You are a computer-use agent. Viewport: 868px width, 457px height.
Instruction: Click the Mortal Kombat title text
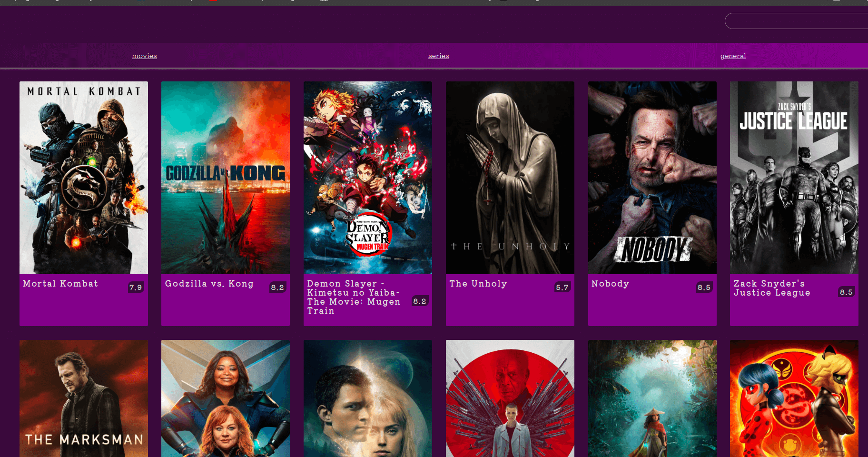click(60, 284)
